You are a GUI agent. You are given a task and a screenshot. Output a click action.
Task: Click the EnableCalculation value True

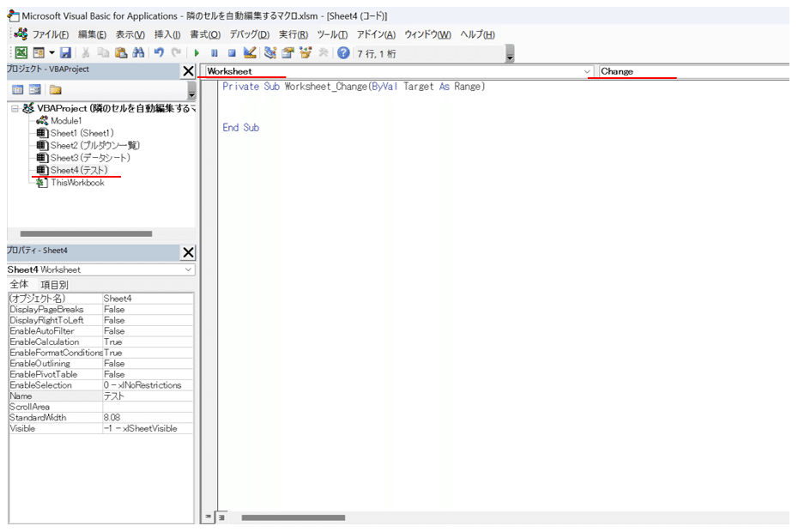click(148, 342)
